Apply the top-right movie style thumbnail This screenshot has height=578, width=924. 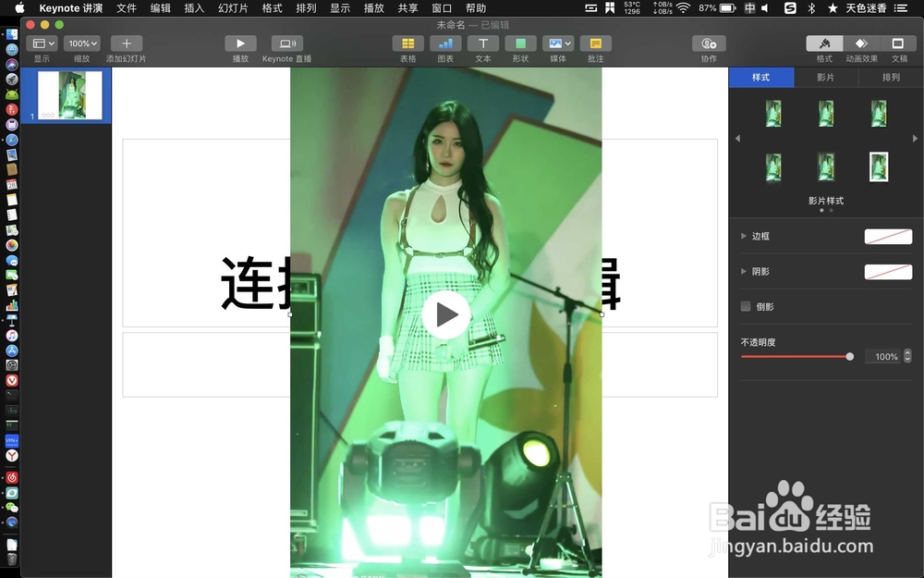point(879,113)
